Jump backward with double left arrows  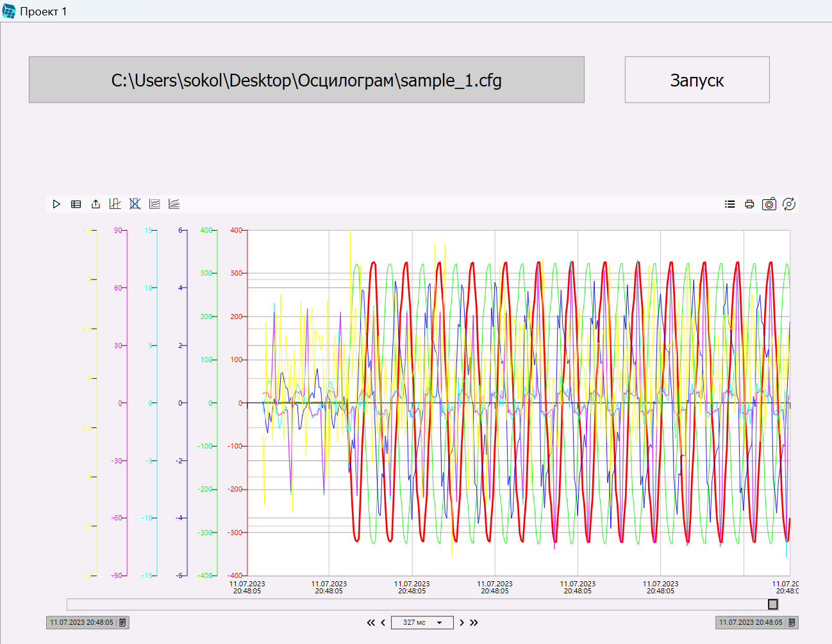pyautogui.click(x=370, y=623)
